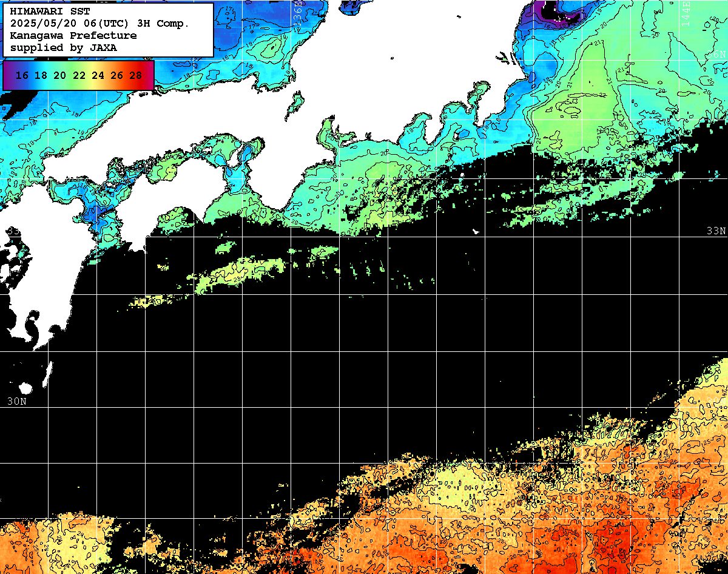Screen dimensions: 728x574
Task: Click the "Kanagawa Prefecture" label
Action: coord(73,36)
